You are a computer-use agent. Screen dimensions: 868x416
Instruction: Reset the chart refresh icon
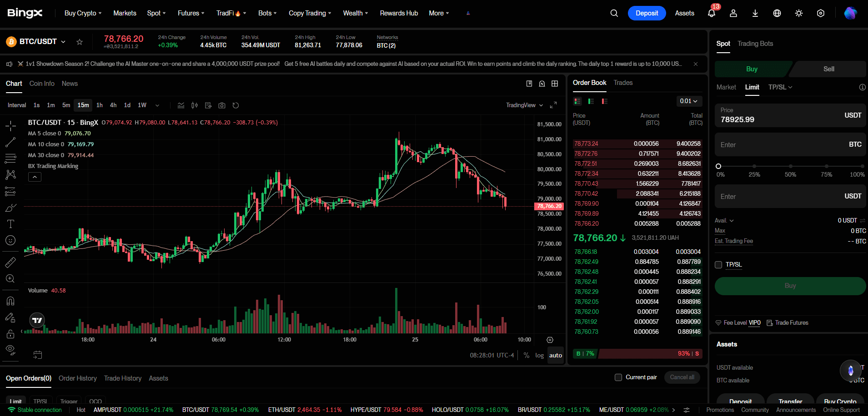[x=236, y=105]
